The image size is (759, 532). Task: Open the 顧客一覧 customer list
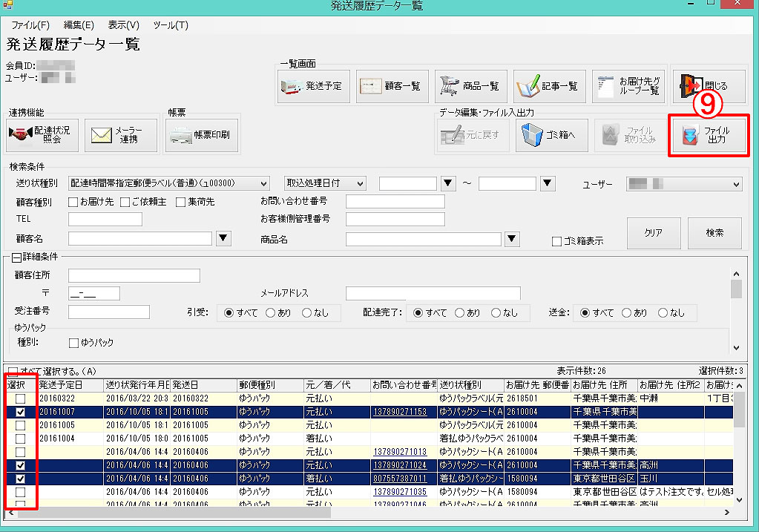[391, 87]
